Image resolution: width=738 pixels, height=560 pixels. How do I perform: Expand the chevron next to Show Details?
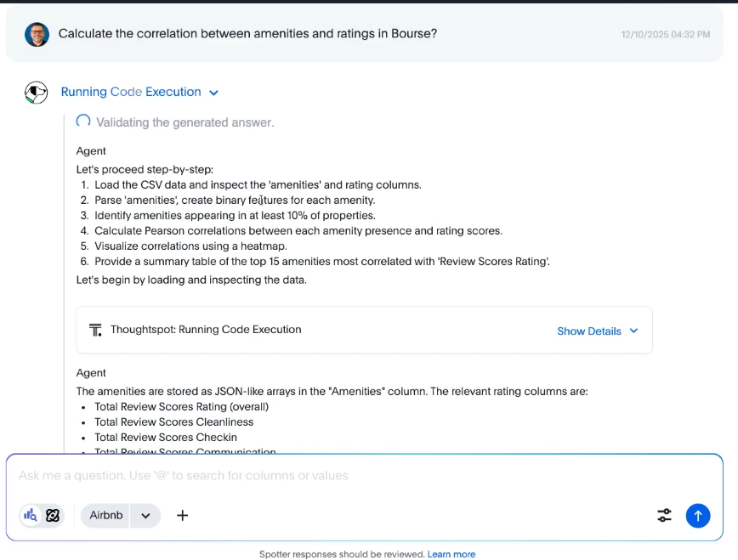click(633, 331)
